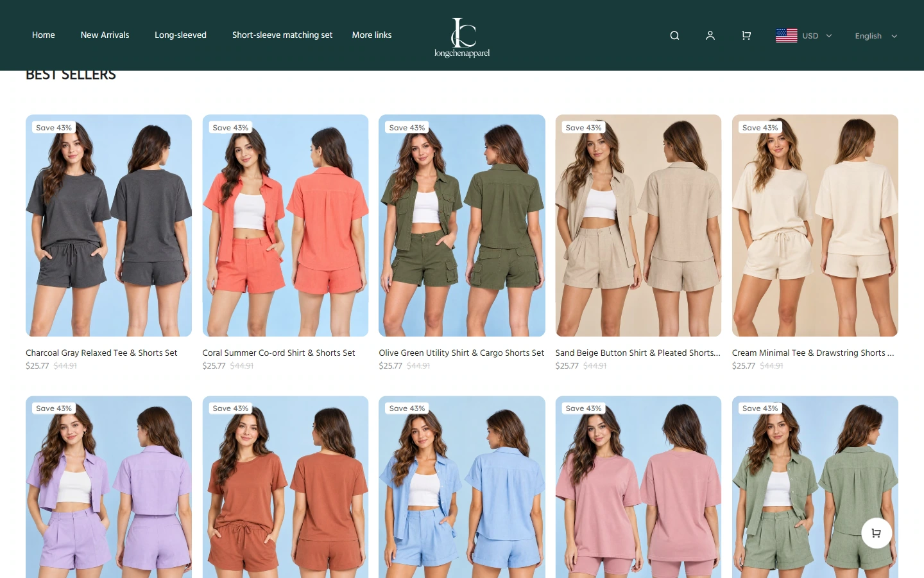The image size is (924, 578).
Task: Click Sand Beige Button Shirt product image
Action: click(x=638, y=225)
